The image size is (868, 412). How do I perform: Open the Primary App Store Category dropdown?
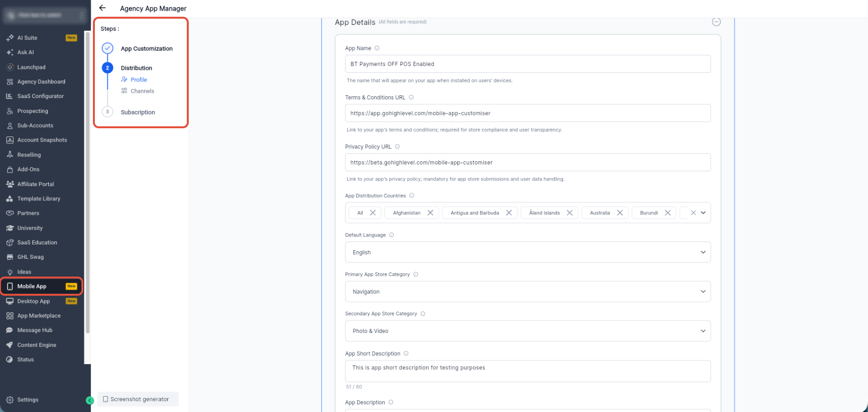[x=528, y=291]
